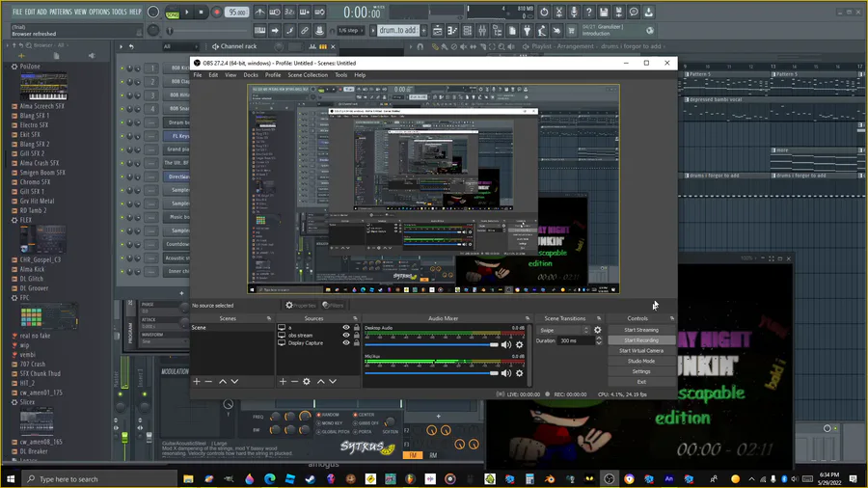The height and width of the screenshot is (488, 868).
Task: Open the FL Studio PATTERNS menu
Action: [61, 12]
